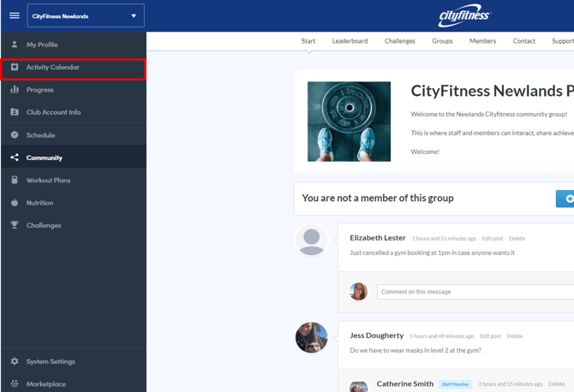This screenshot has height=392, width=574.
Task: Select the Groups tab
Action: click(442, 41)
